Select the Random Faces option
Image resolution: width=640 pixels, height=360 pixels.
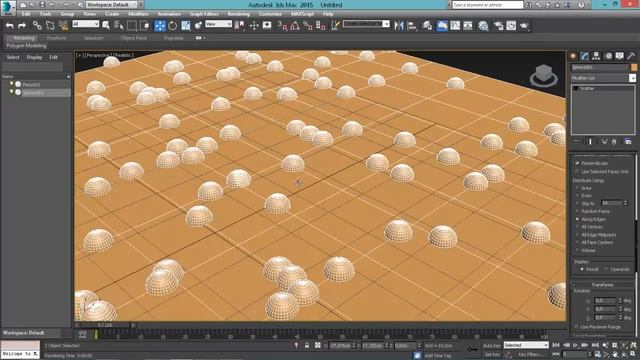tap(578, 211)
